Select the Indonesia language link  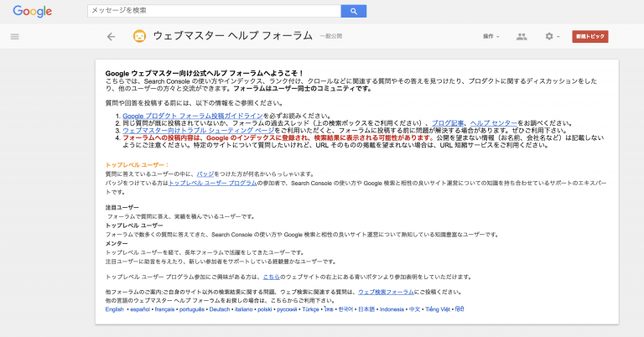coord(392,309)
